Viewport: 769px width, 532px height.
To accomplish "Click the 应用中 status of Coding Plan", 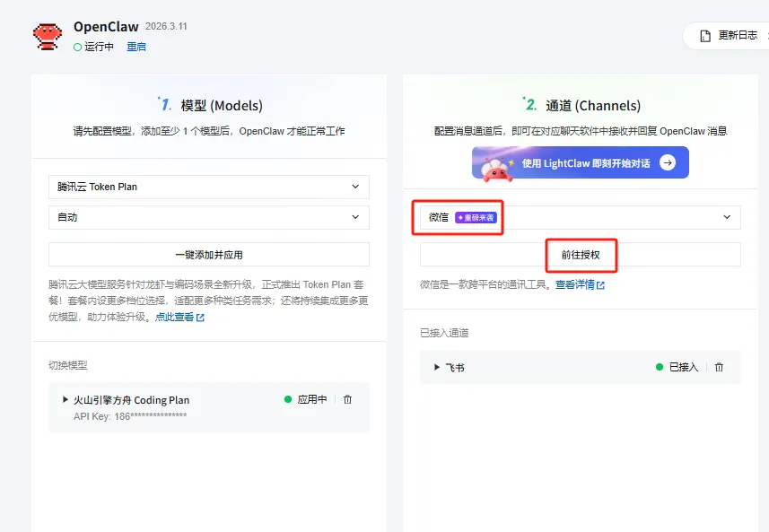I will [306, 399].
